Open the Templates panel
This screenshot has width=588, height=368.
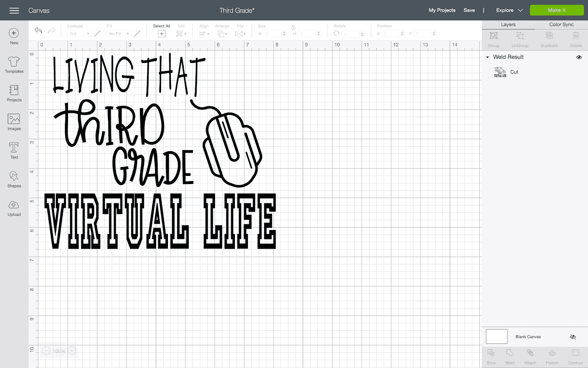click(x=14, y=65)
